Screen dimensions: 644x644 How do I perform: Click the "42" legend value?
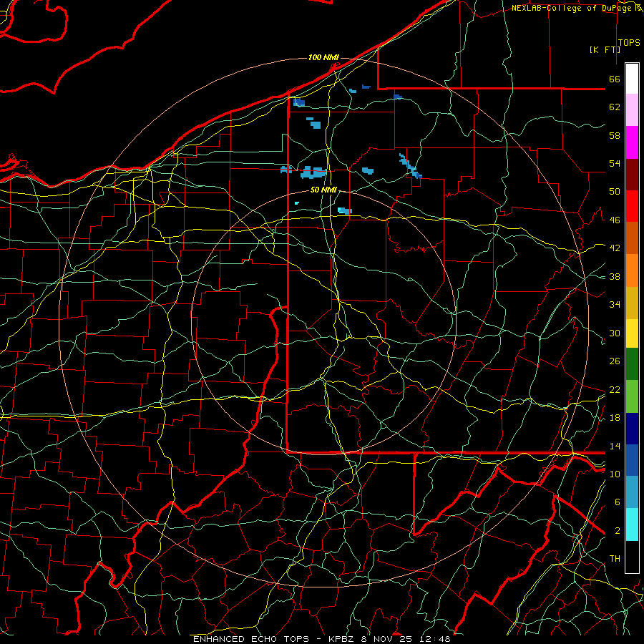[x=615, y=248]
